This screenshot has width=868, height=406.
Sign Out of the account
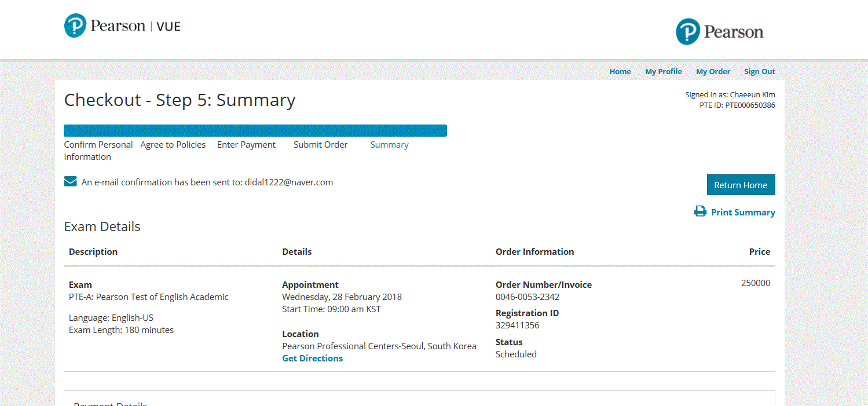(x=759, y=71)
